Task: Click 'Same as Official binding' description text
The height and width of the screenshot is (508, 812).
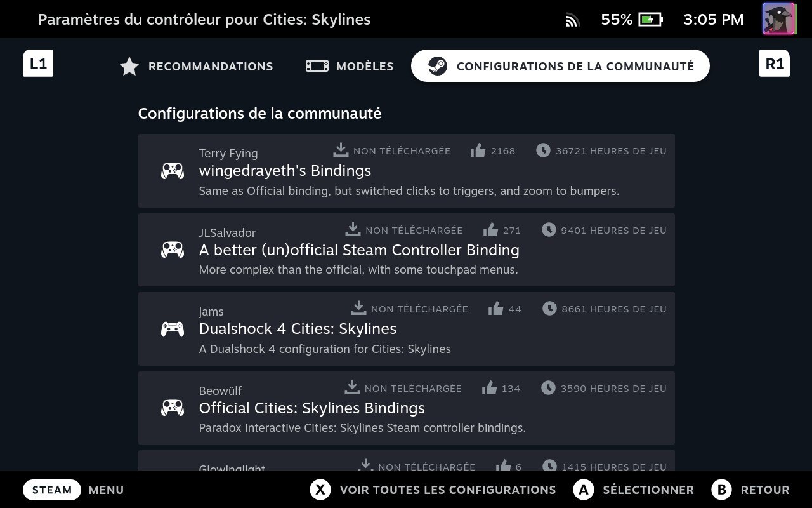Action: 409,191
